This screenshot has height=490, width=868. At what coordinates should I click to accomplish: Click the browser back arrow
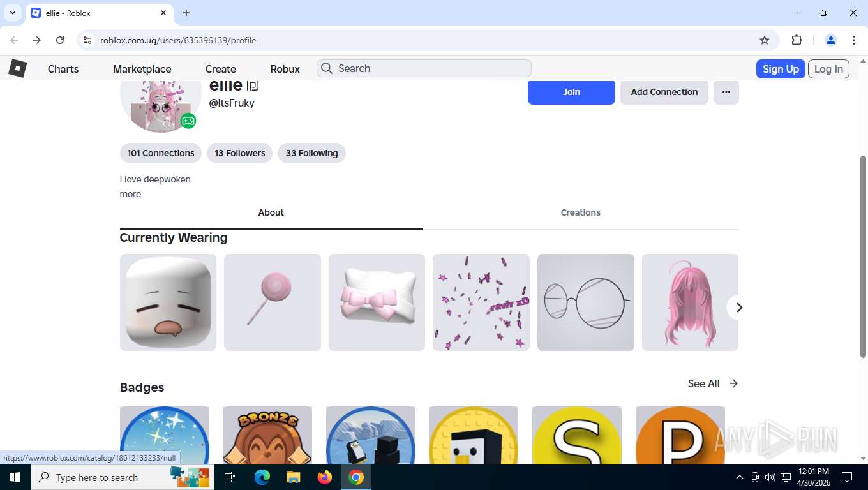click(x=14, y=40)
